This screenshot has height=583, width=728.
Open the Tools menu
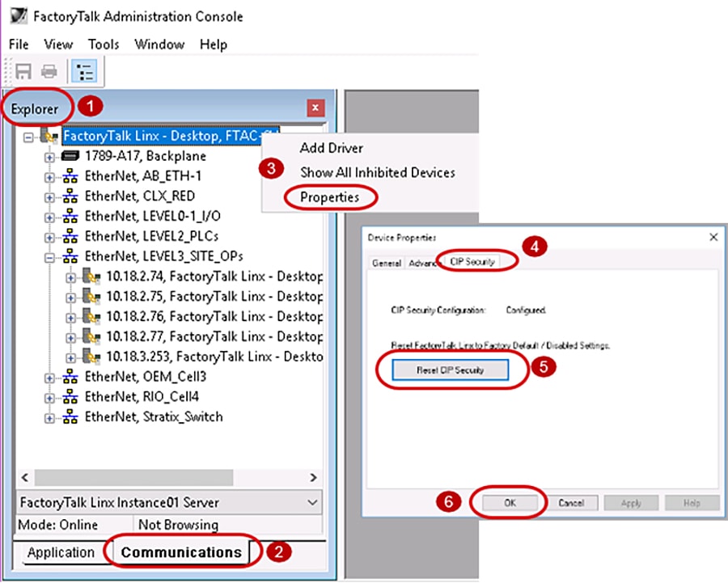coord(104,44)
